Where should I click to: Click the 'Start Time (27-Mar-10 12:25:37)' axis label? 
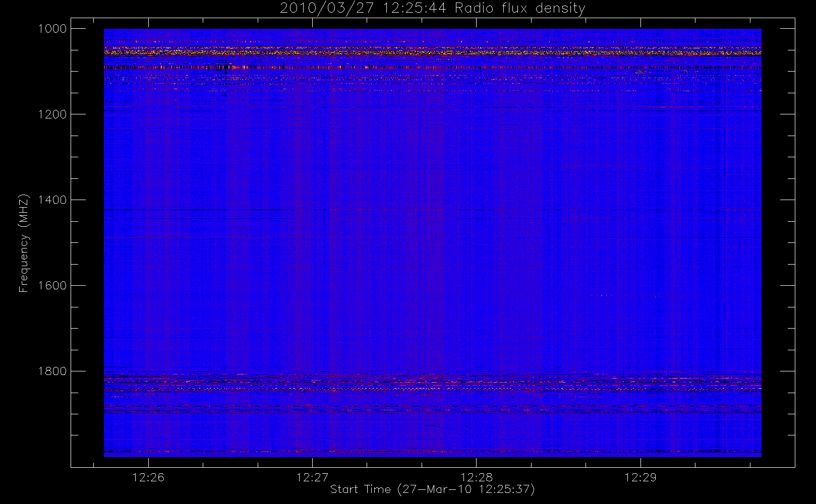(432, 489)
